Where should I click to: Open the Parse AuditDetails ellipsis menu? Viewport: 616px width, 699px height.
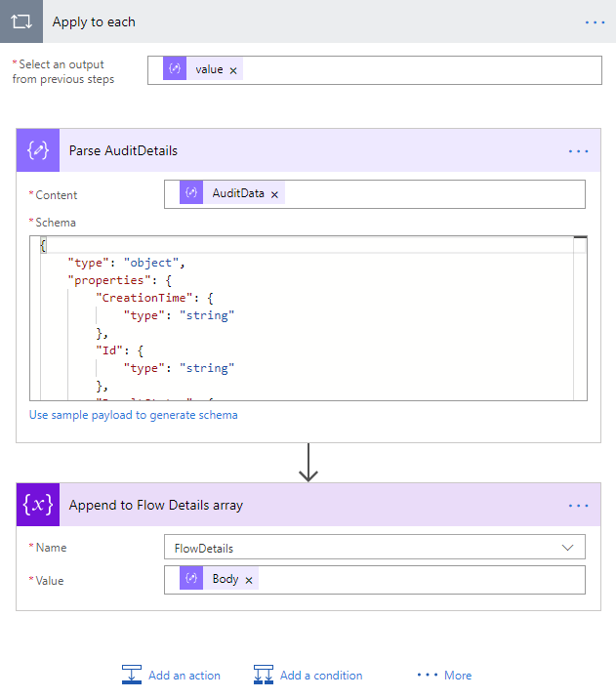[x=578, y=151]
